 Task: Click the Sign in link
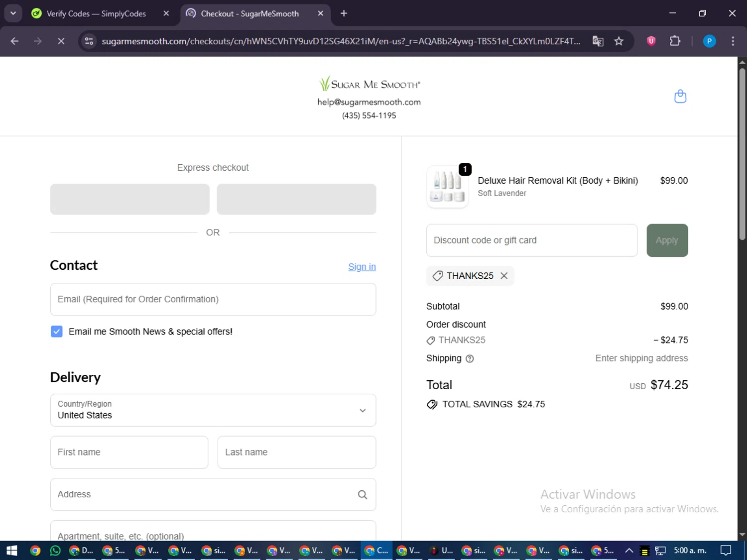[x=362, y=267]
